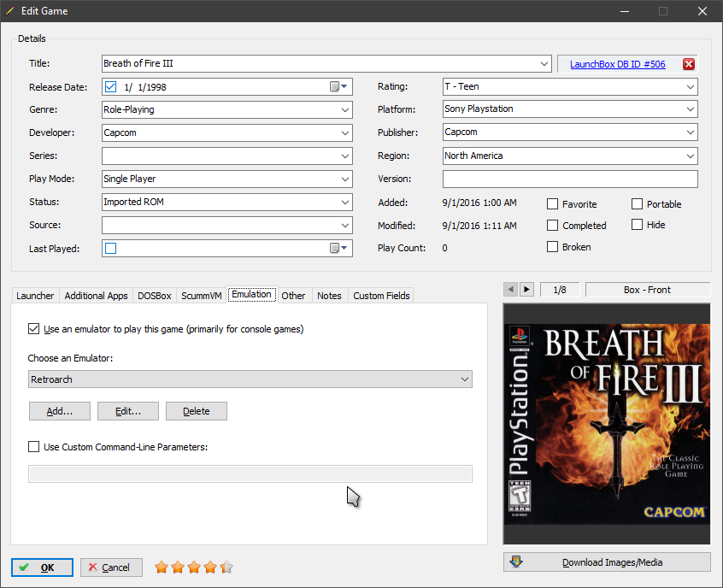Uncheck the Release Date checkbox
The width and height of the screenshot is (723, 588).
(110, 86)
